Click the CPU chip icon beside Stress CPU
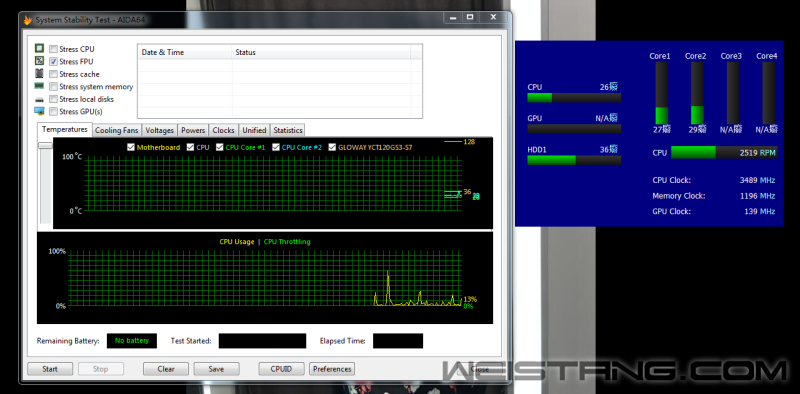800x394 pixels. tap(39, 48)
